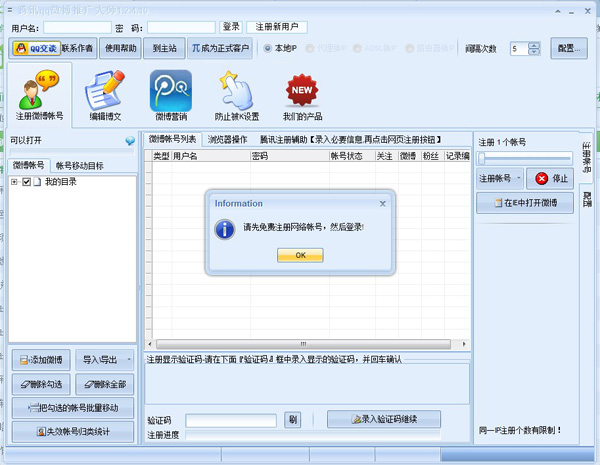Open the 配置... button
The image size is (600, 465).
click(x=569, y=48)
